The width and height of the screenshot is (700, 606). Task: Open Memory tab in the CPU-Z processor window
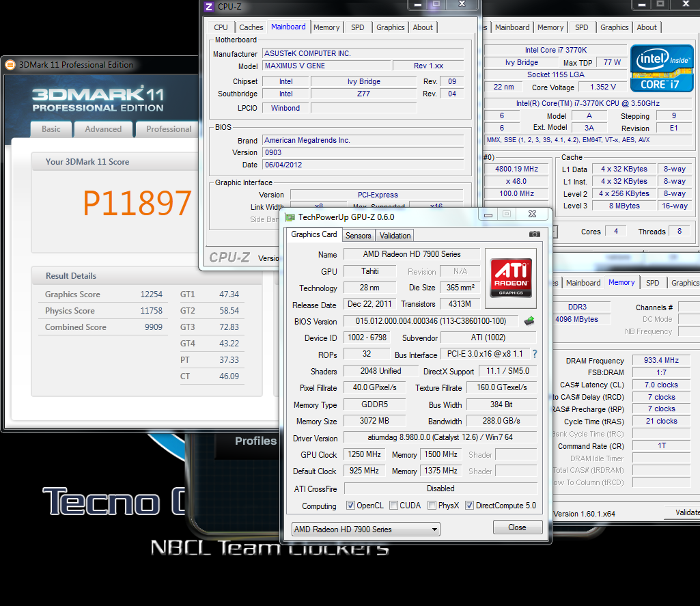coord(550,27)
